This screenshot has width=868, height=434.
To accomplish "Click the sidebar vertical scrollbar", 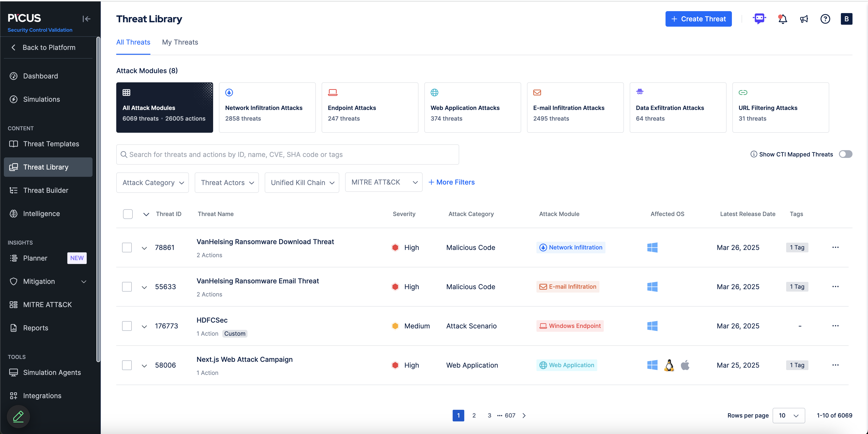I will point(98,199).
